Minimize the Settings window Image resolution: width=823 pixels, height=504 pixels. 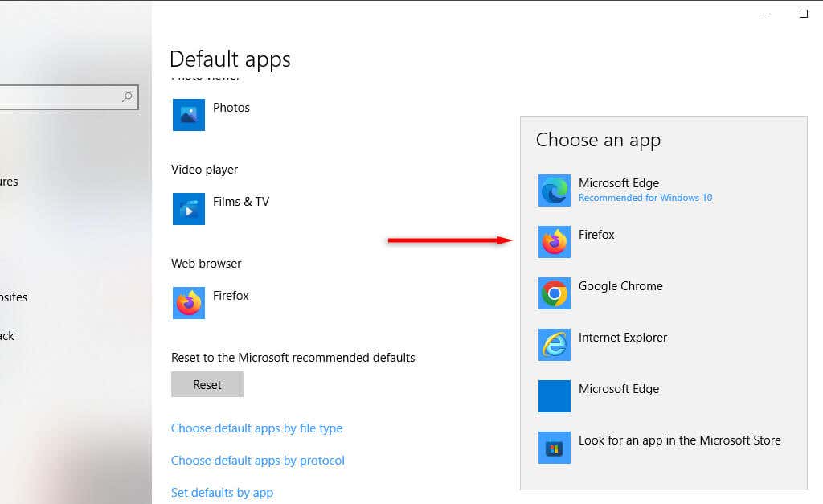[767, 14]
